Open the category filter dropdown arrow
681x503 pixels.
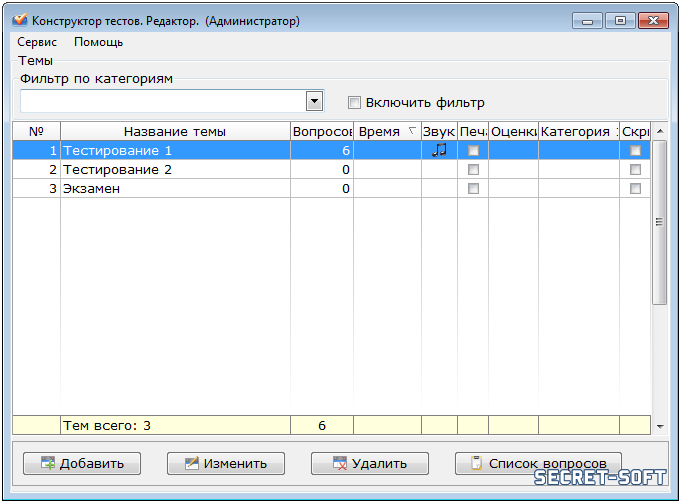(314, 101)
